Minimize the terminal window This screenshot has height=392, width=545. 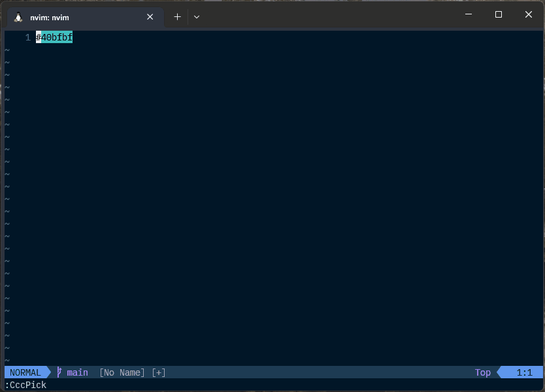469,14
